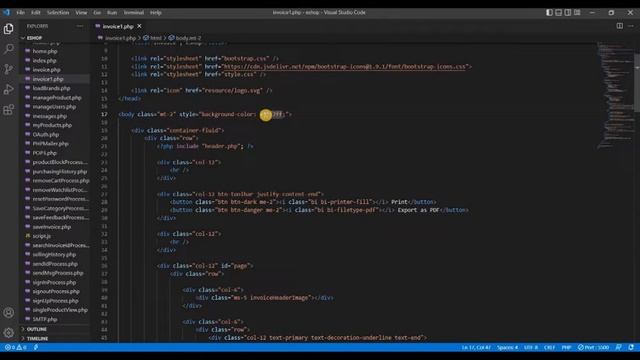
Task: Open the Terminal menu
Action: tap(134, 13)
